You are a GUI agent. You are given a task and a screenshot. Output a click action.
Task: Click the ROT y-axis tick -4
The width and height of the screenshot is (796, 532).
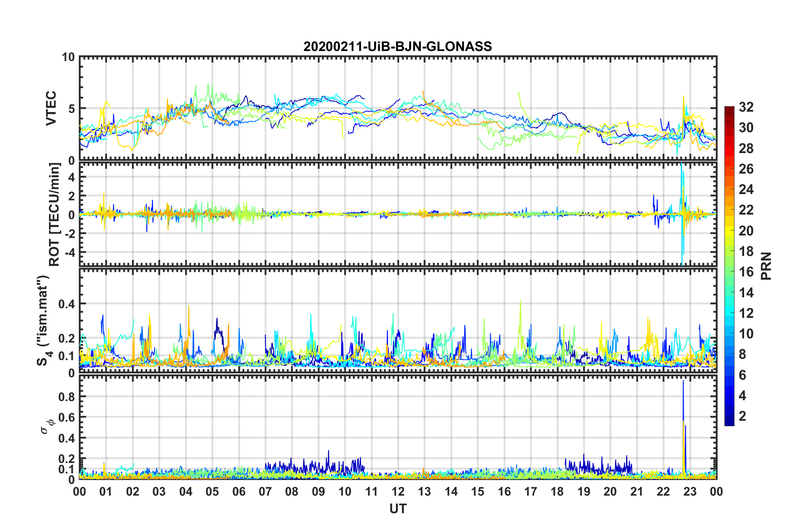click(x=69, y=253)
